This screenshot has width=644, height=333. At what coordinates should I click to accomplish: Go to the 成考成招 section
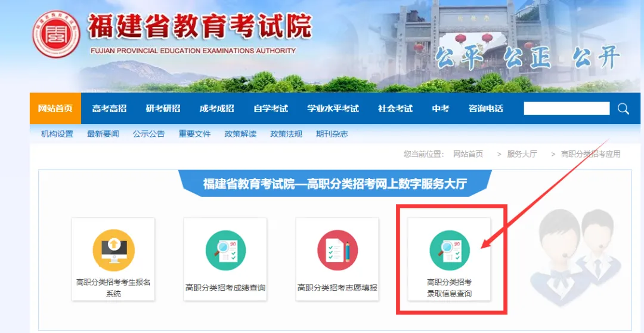pyautogui.click(x=216, y=109)
